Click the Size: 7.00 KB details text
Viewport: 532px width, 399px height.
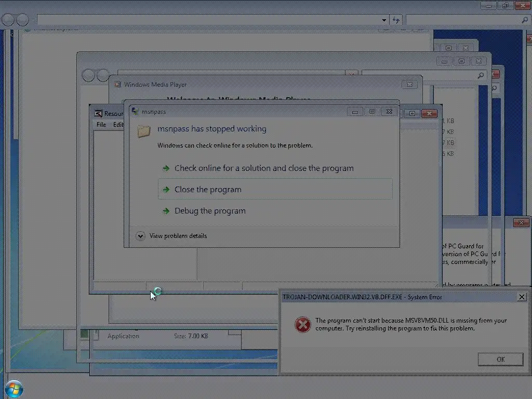coord(191,336)
